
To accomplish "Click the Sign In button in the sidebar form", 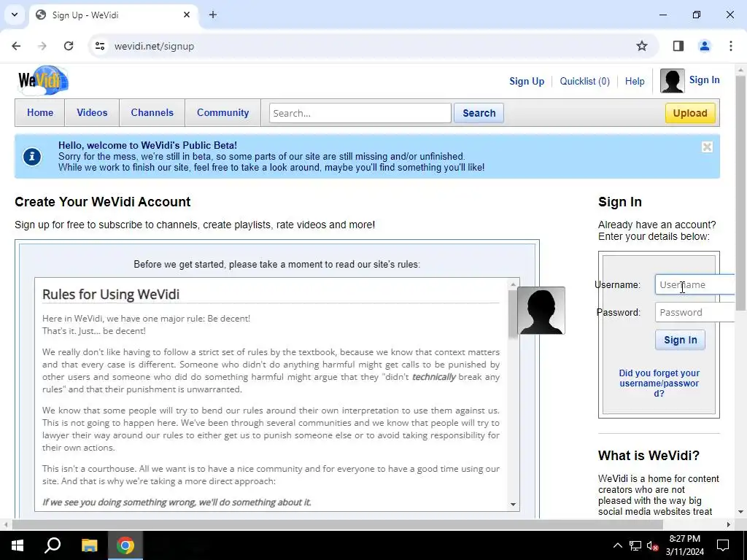I will tap(681, 340).
